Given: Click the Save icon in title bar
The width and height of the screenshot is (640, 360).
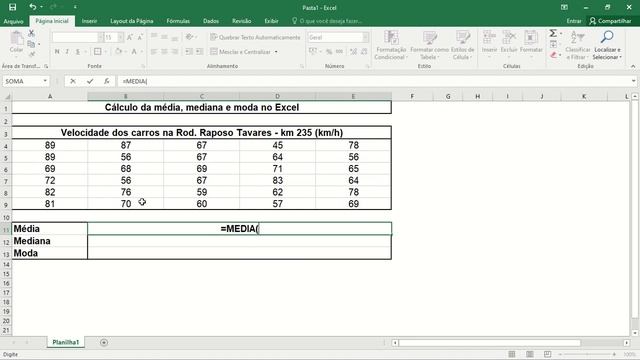Looking at the screenshot, I should tap(13, 7).
